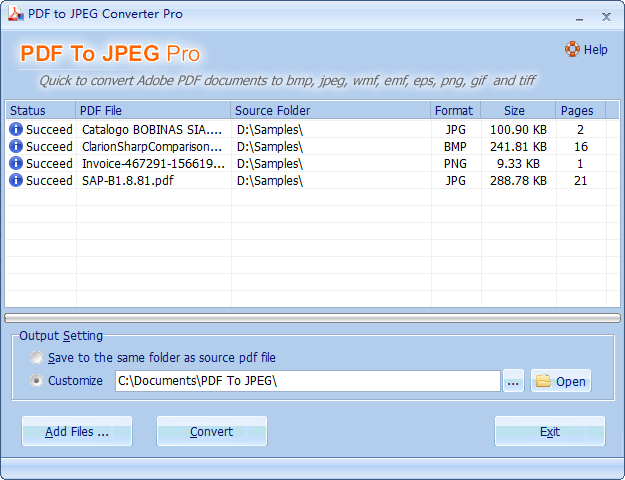625x480 pixels.
Task: Click the Source Folder column header
Action: (331, 111)
